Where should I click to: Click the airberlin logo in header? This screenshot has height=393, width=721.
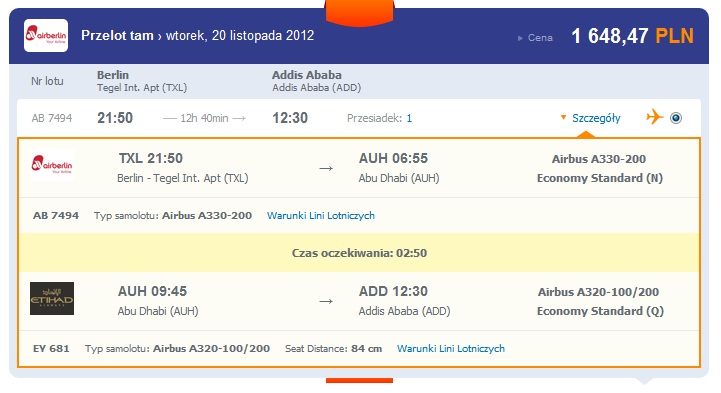[x=46, y=35]
